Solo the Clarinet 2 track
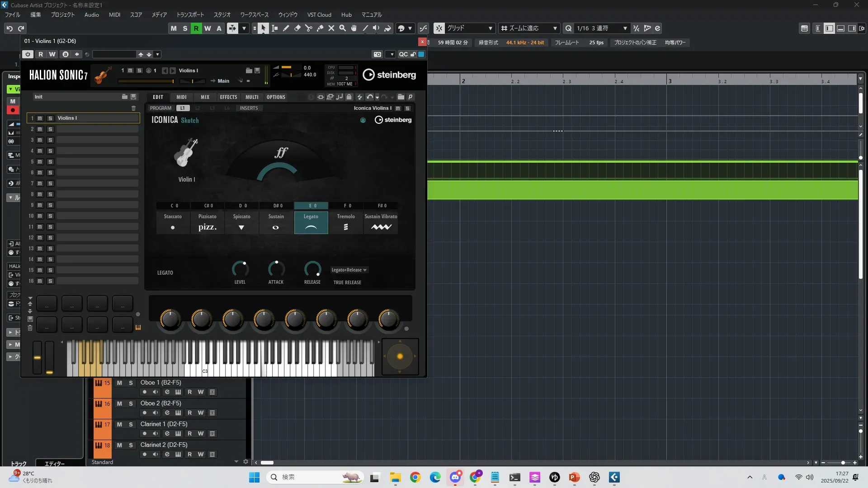Screen dimensions: 868x488 tap(131, 445)
